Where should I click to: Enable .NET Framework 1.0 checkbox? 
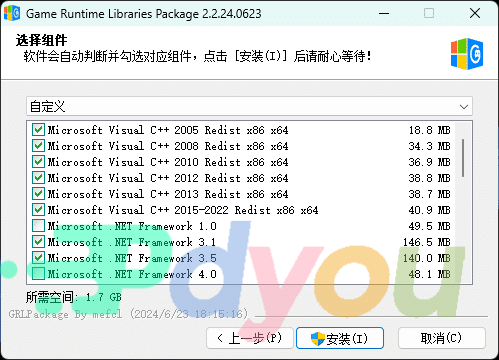pos(38,226)
